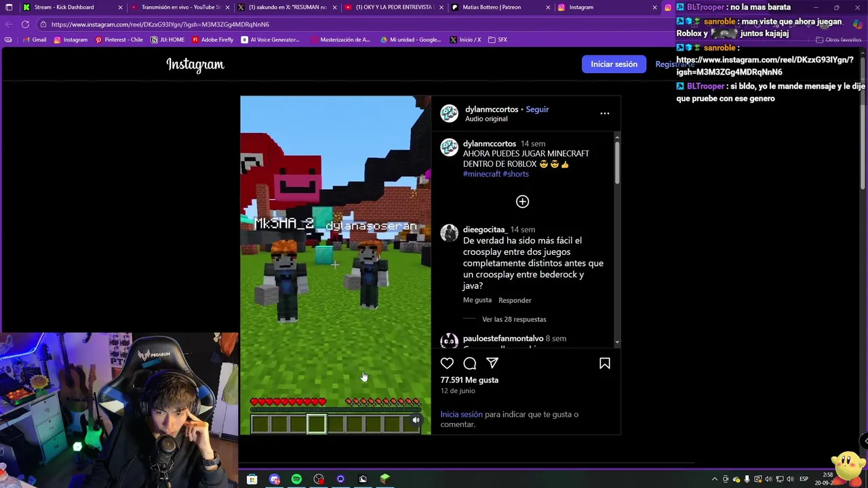The image size is (868, 488).
Task: Open the three-dots options menu of the post
Action: pyautogui.click(x=605, y=113)
